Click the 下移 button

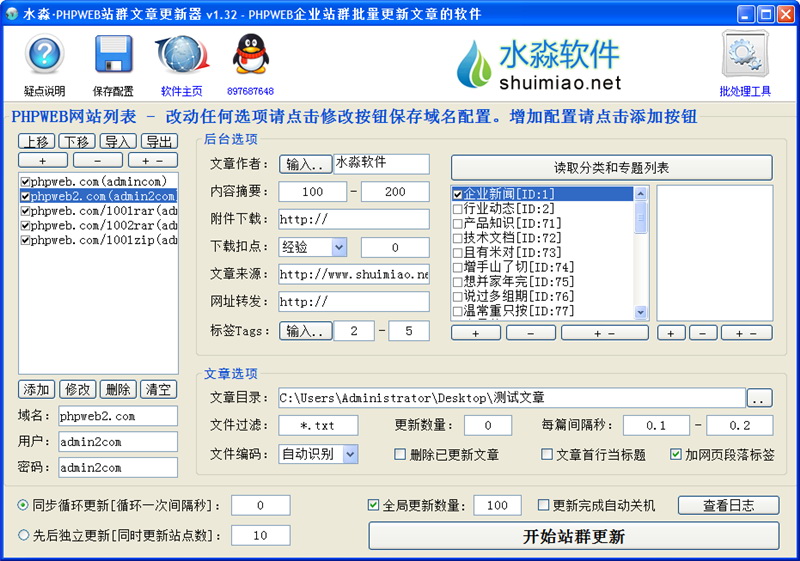(x=77, y=141)
